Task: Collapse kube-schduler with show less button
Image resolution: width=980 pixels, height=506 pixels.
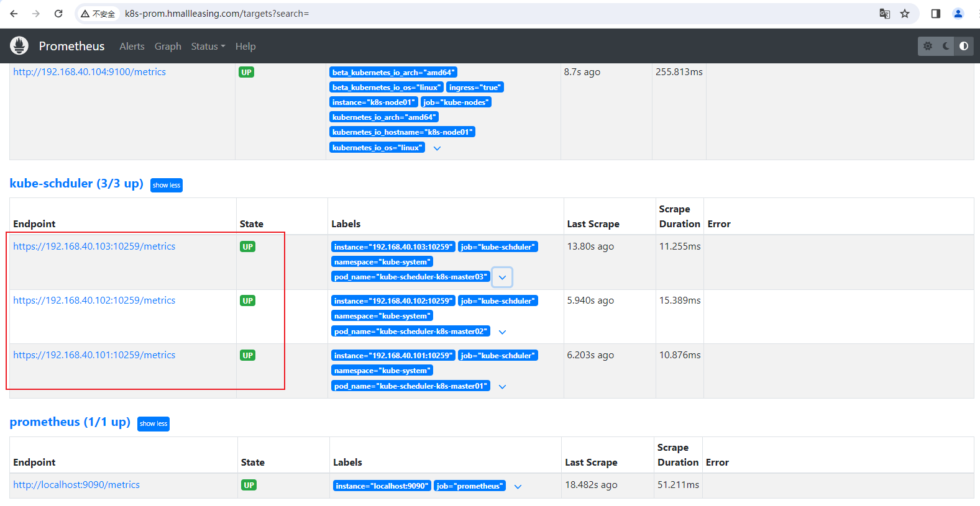Action: pyautogui.click(x=167, y=185)
